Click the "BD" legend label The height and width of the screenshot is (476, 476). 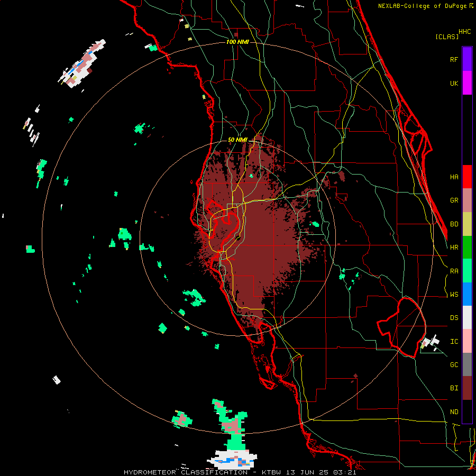(454, 224)
